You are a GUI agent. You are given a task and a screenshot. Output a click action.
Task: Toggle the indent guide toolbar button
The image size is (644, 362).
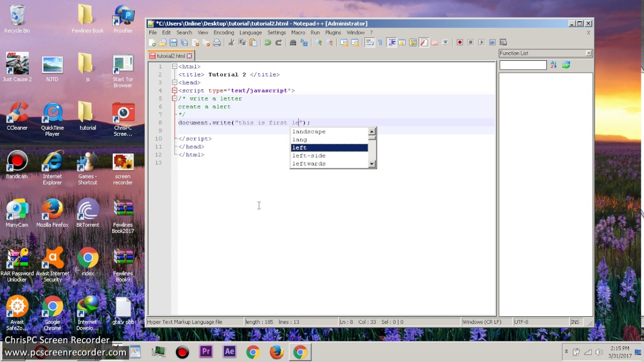click(392, 43)
